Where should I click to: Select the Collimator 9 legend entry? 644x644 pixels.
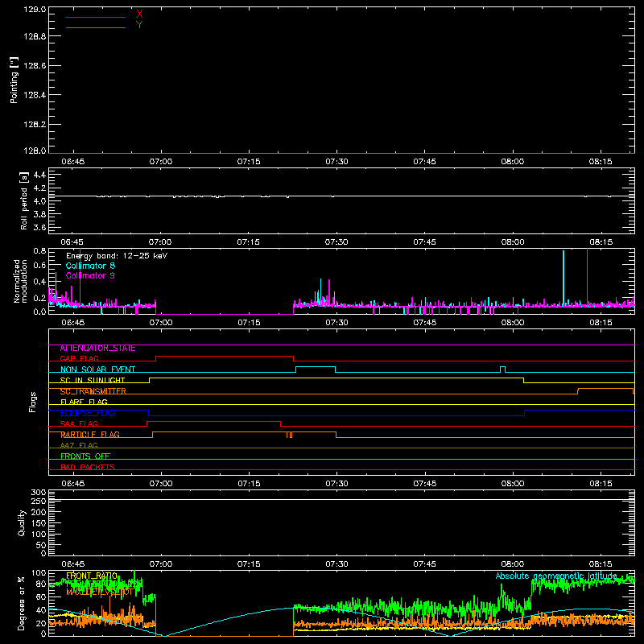tap(90, 275)
